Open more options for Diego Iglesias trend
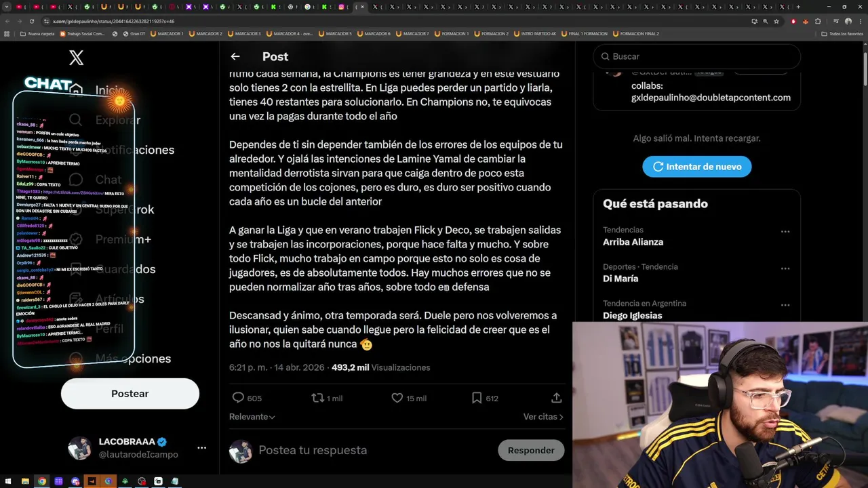Viewport: 868px width, 488px height. [x=785, y=305]
